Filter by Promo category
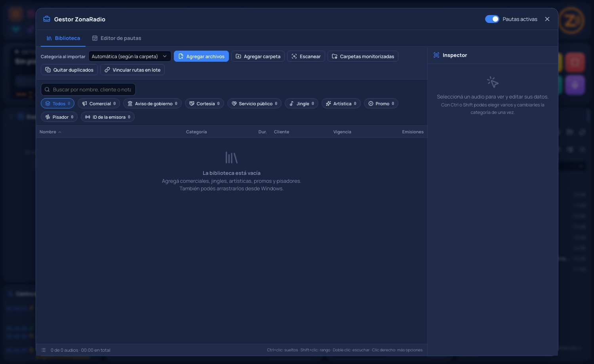This screenshot has width=594, height=364. point(381,103)
